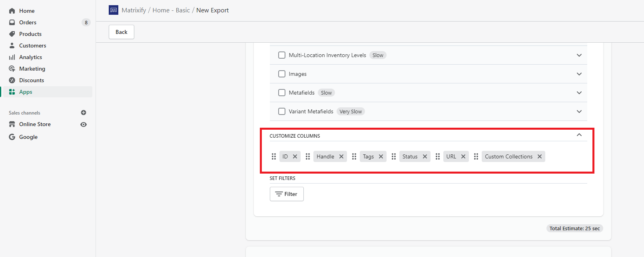Click the Back button
Image resolution: width=644 pixels, height=257 pixels.
click(x=122, y=32)
